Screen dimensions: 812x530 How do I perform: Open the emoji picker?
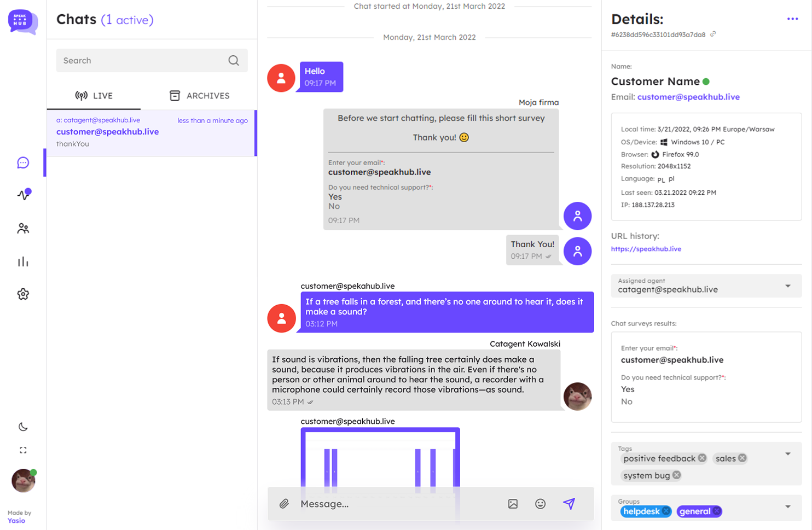click(x=540, y=504)
